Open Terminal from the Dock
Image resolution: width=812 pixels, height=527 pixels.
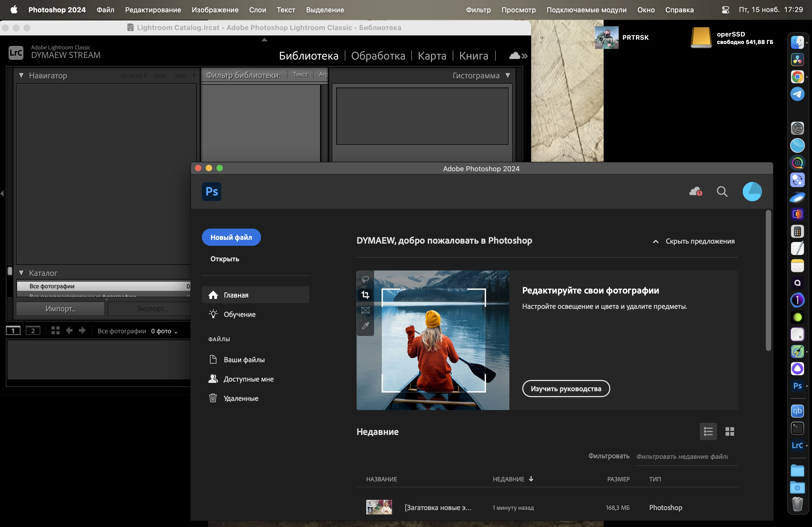797,428
